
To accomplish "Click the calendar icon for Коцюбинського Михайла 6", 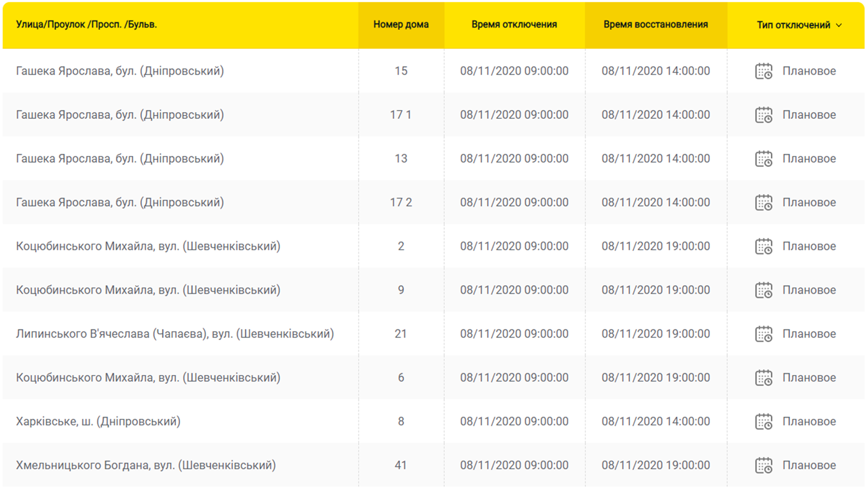I will (763, 378).
